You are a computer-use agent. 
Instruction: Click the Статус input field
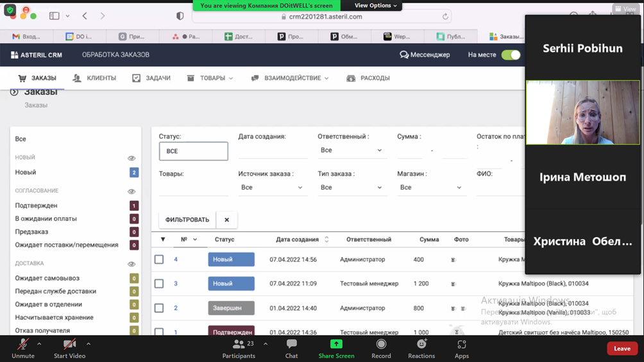193,151
